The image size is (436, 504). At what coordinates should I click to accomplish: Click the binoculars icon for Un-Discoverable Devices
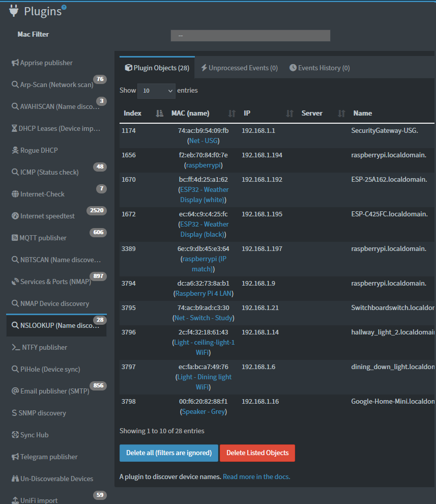(x=15, y=478)
